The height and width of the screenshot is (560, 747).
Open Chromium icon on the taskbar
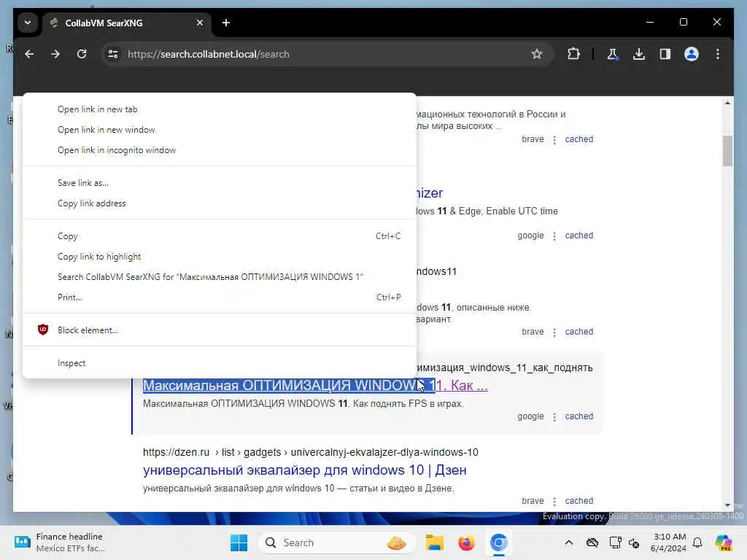498,542
